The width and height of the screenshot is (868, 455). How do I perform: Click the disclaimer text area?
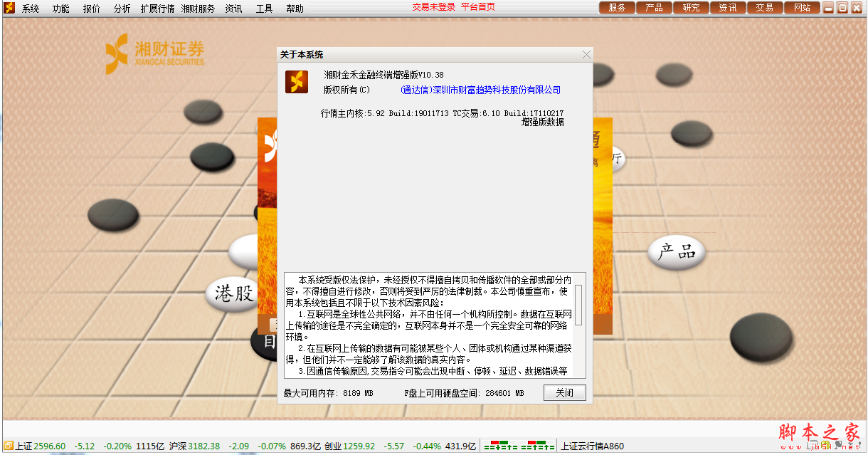(x=429, y=325)
